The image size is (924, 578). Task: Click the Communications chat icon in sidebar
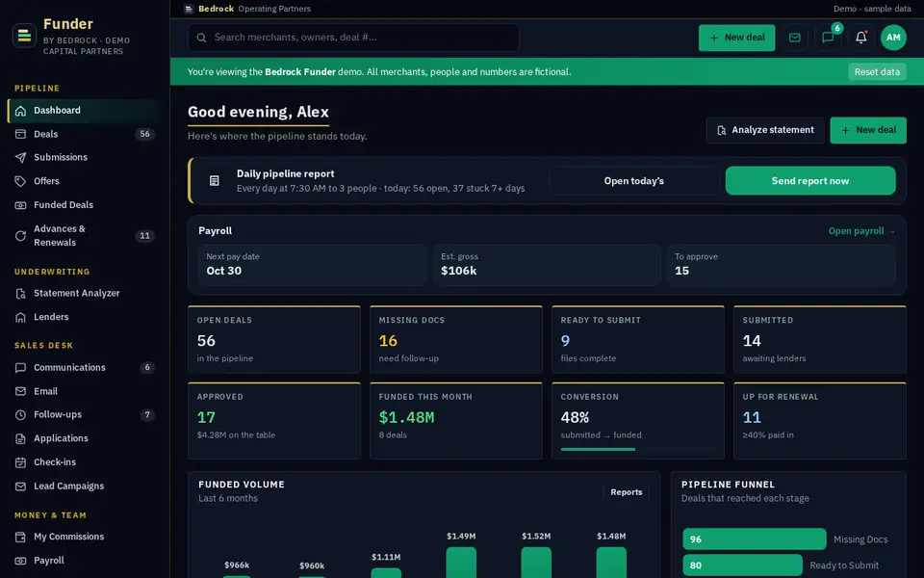[x=20, y=368]
